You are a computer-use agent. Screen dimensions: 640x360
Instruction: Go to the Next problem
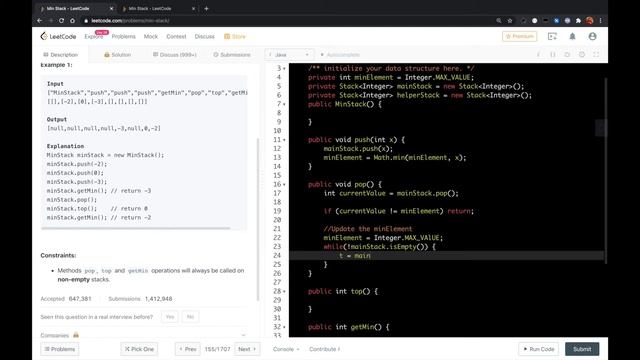click(247, 349)
